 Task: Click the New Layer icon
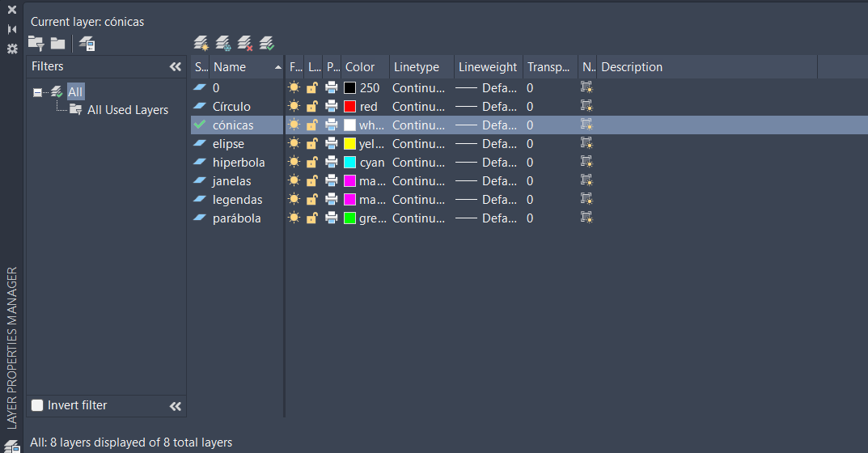pyautogui.click(x=201, y=43)
